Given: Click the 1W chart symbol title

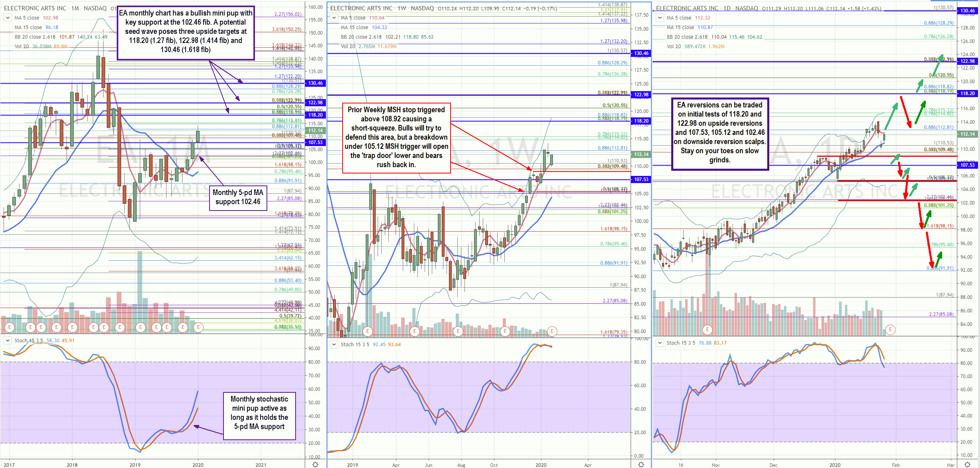Looking at the screenshot, I should (382, 8).
